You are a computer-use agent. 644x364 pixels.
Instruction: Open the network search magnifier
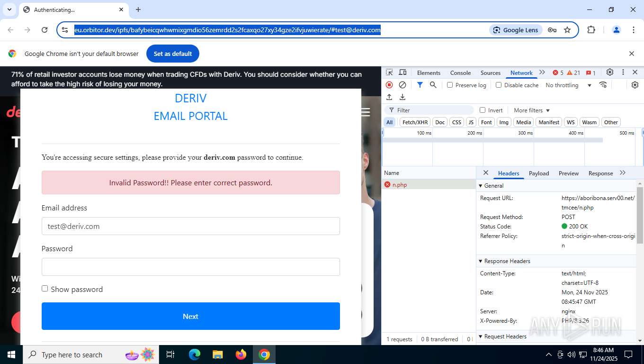tap(433, 85)
